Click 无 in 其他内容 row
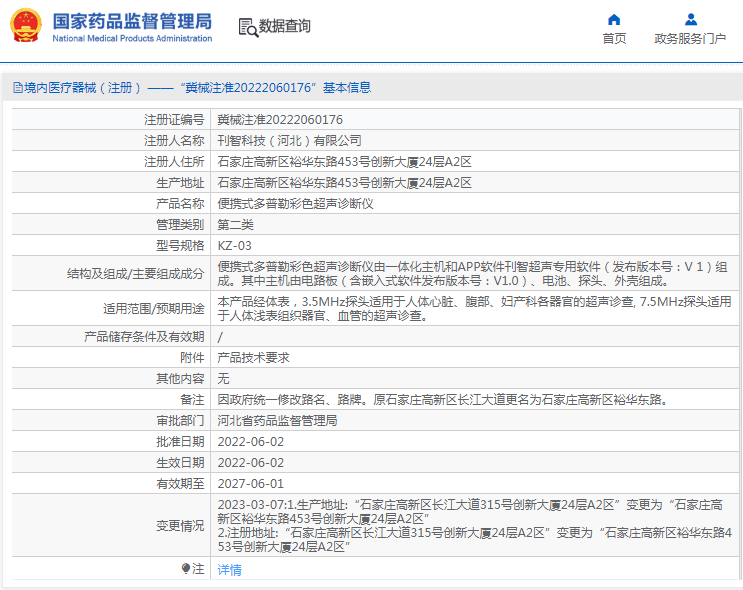Screen dimensions: 743x590 (223, 379)
